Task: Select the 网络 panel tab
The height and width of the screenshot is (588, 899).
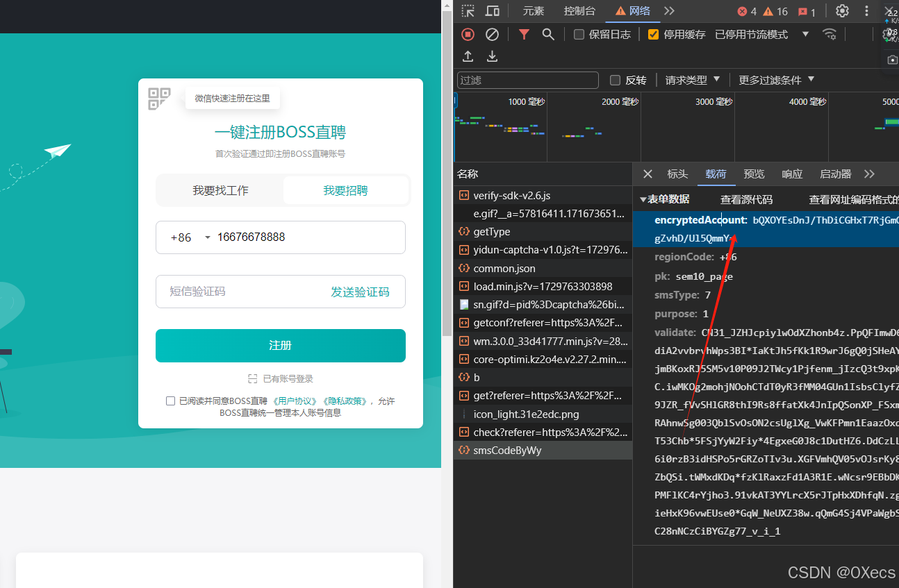Action: [x=632, y=11]
